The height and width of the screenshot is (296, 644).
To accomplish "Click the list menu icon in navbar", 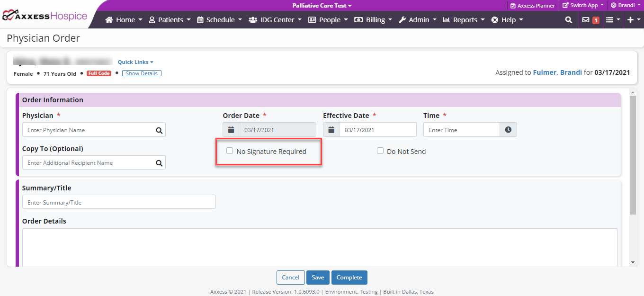I will [610, 20].
